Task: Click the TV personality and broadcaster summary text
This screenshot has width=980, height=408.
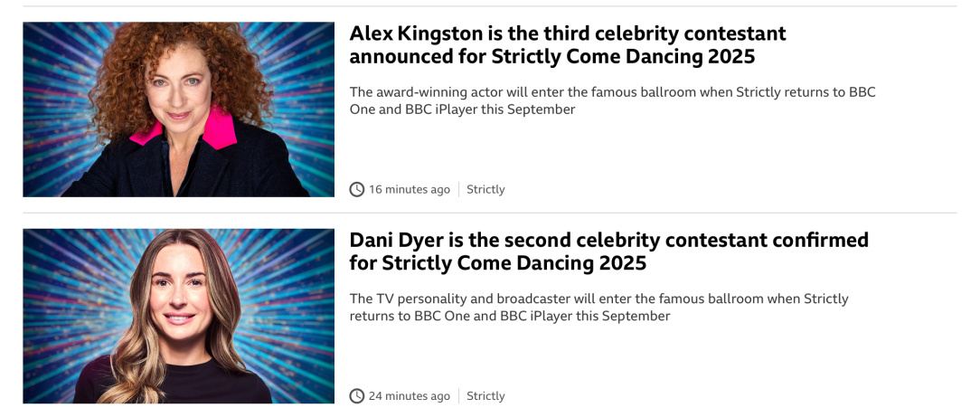Action: pos(598,307)
